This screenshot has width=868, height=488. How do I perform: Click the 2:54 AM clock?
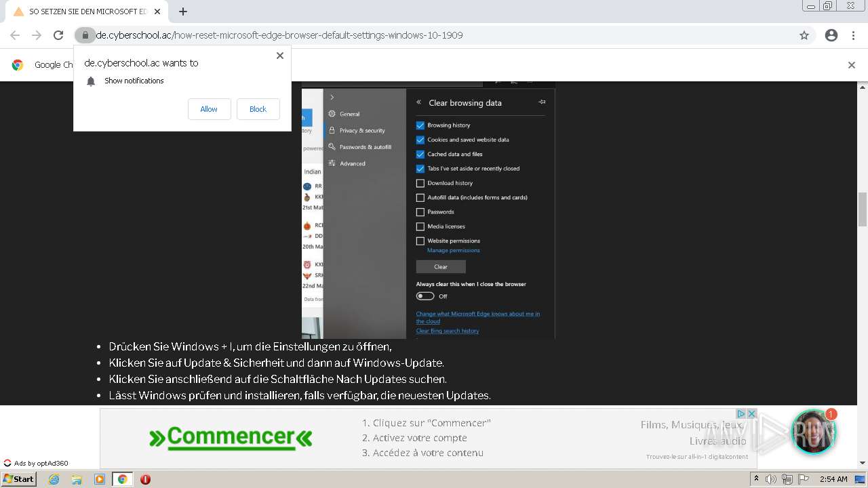tap(833, 479)
